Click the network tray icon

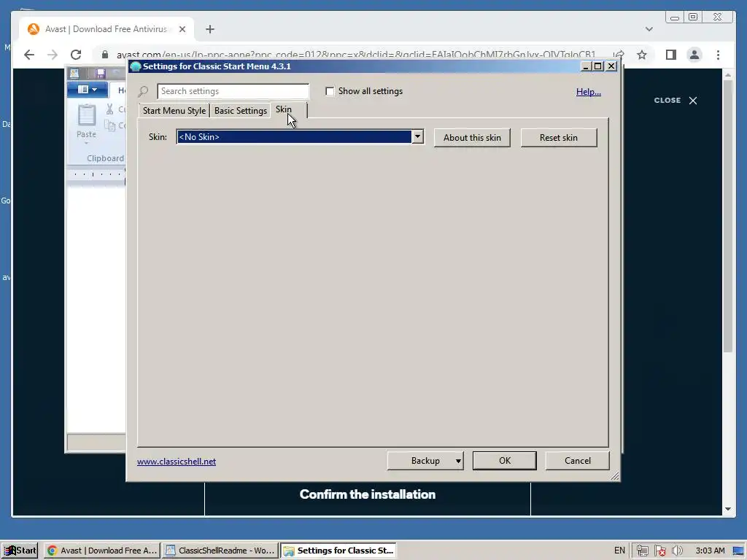[642, 551]
